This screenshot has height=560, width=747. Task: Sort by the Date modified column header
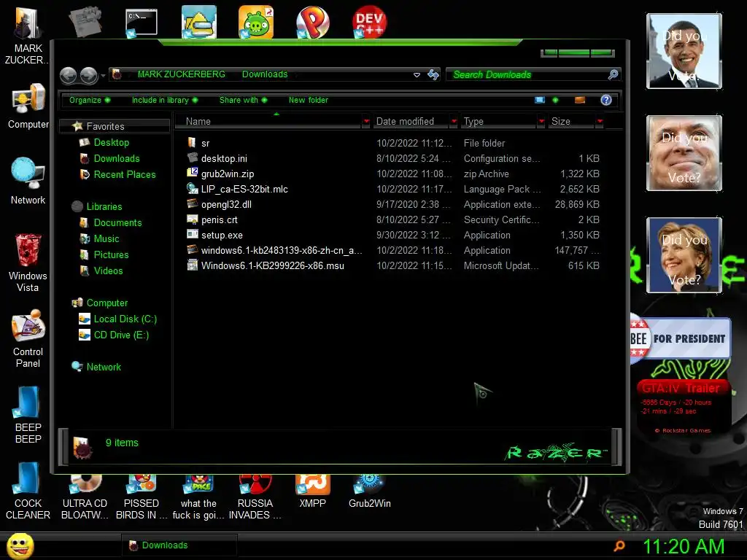click(x=411, y=122)
